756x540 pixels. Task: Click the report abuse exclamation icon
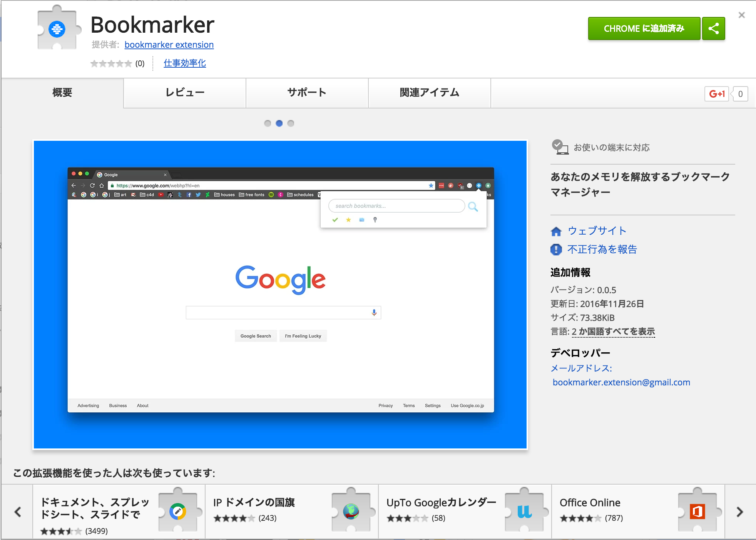[556, 250]
